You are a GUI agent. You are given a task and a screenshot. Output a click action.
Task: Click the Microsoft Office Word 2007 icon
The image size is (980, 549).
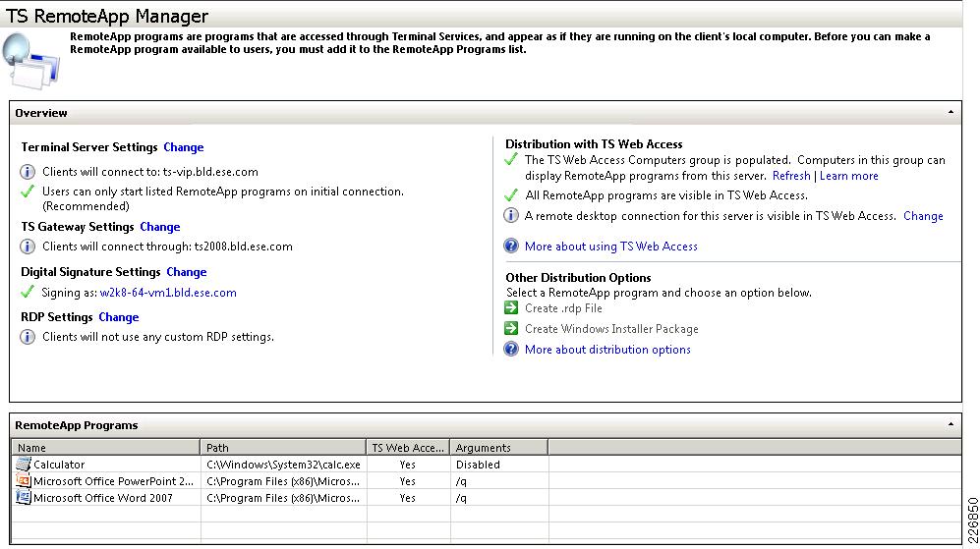pyautogui.click(x=24, y=497)
